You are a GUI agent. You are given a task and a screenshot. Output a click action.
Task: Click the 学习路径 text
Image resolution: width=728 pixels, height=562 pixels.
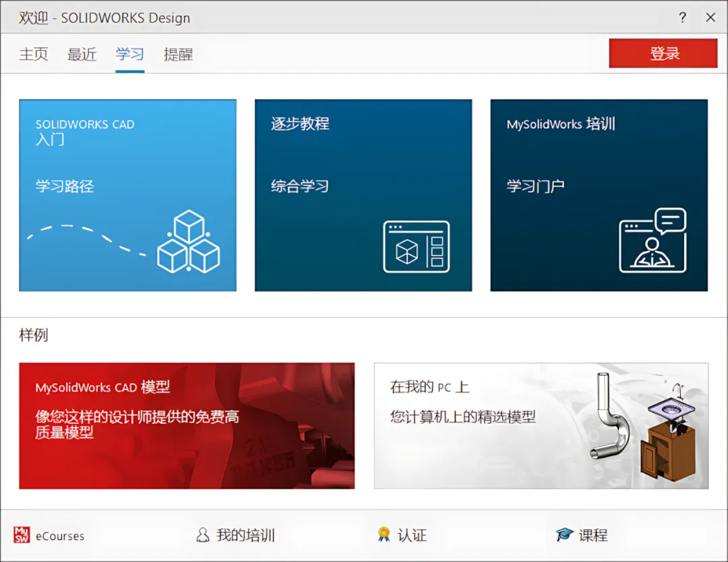click(x=65, y=186)
